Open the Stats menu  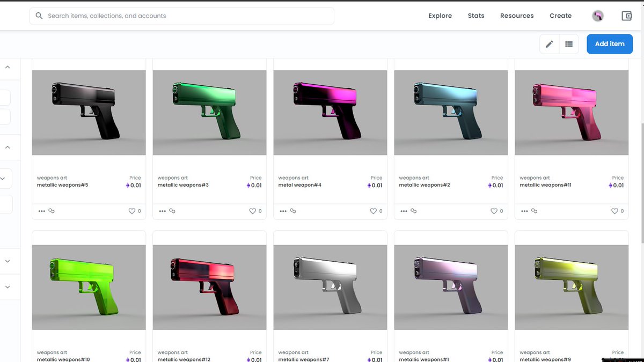pyautogui.click(x=476, y=16)
